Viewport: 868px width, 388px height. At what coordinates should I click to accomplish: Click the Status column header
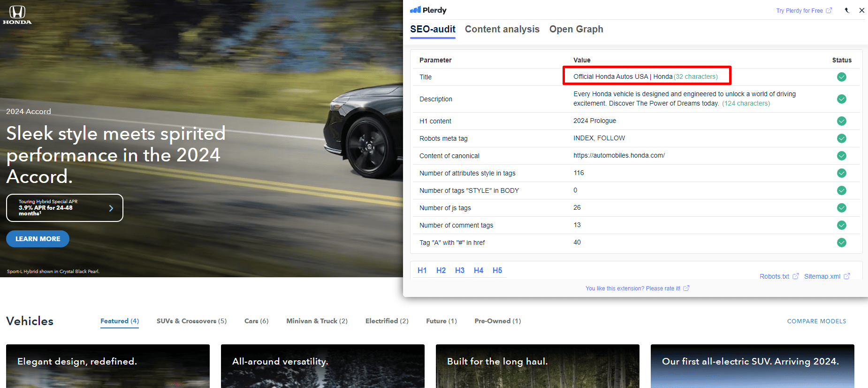[842, 60]
